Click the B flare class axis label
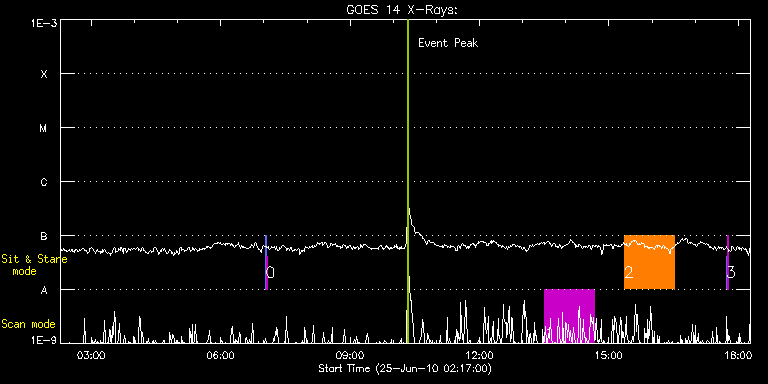This screenshot has width=768, height=384. click(x=44, y=236)
